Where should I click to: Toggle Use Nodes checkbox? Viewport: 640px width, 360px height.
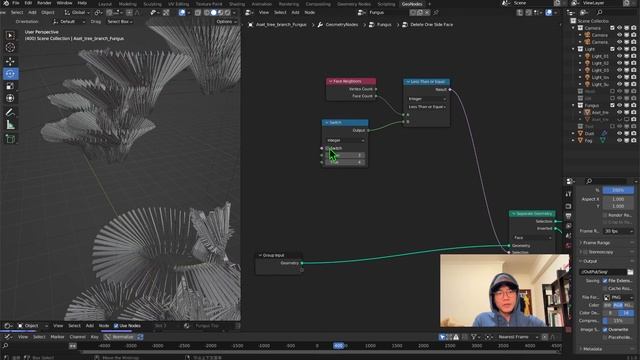point(116,326)
